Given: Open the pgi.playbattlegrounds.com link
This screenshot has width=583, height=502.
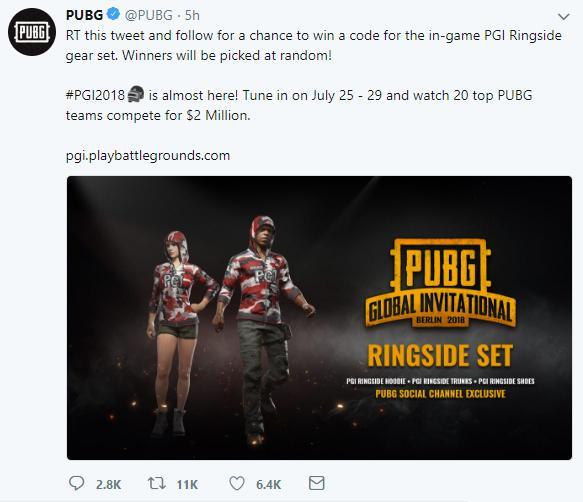Looking at the screenshot, I should (x=148, y=155).
